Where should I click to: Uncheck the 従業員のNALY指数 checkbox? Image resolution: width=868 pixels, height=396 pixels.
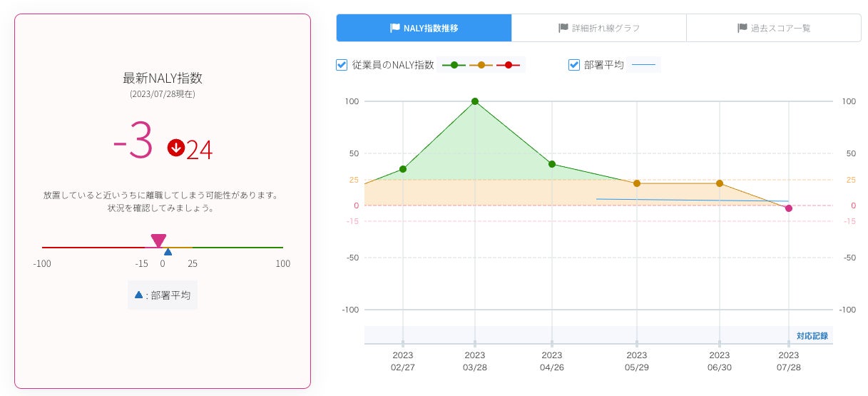[x=342, y=65]
